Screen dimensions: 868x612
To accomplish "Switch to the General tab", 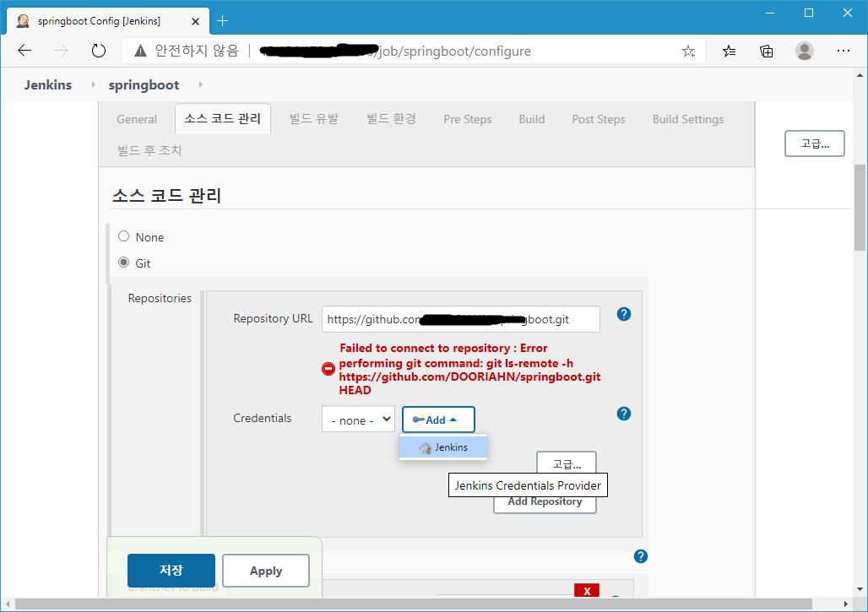I will point(137,119).
